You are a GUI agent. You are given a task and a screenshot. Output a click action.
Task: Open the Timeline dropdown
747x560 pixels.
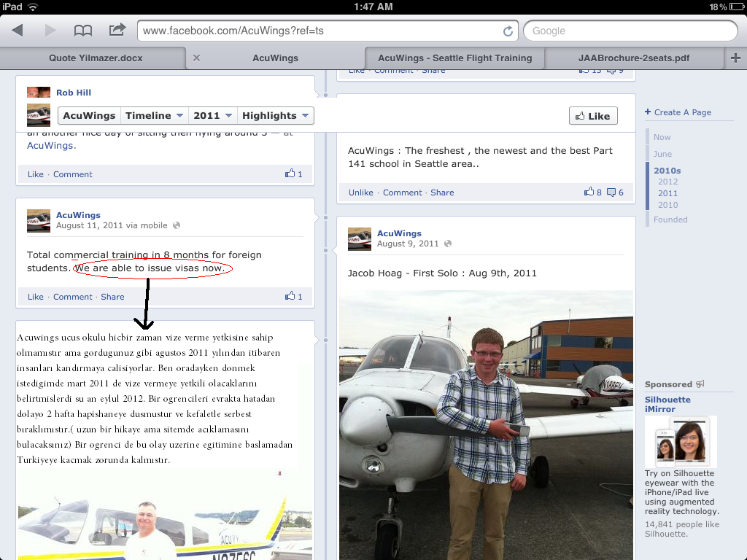coord(155,116)
